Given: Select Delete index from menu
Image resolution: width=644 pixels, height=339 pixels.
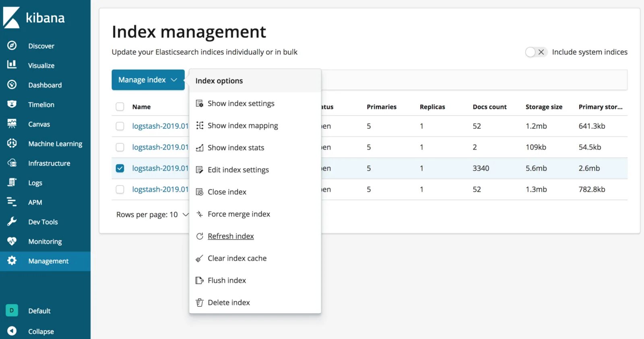Looking at the screenshot, I should (x=229, y=302).
